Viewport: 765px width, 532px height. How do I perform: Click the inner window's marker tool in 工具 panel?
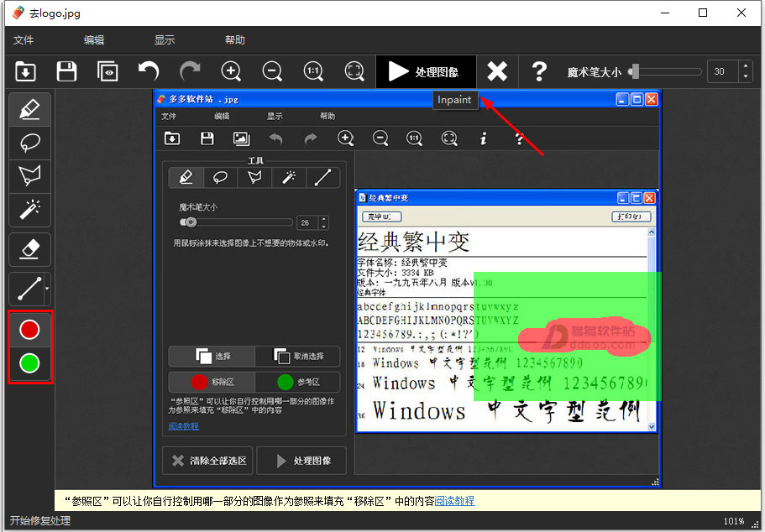coord(186,177)
